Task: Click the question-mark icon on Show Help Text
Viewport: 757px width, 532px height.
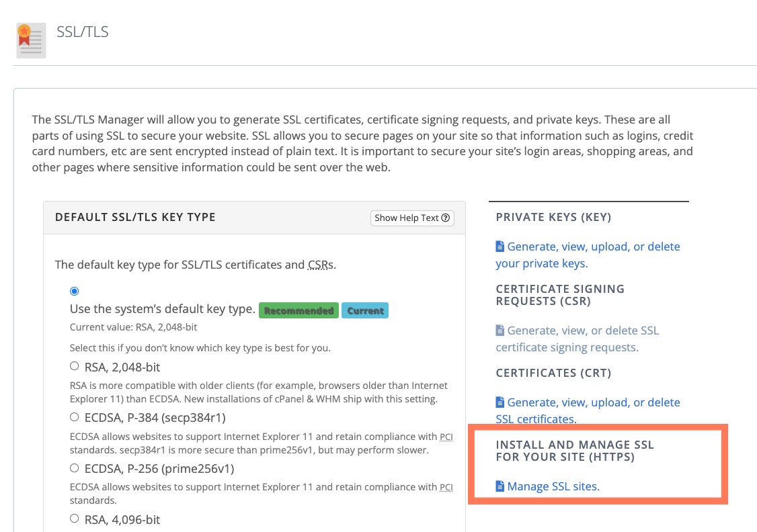Action: (x=445, y=218)
